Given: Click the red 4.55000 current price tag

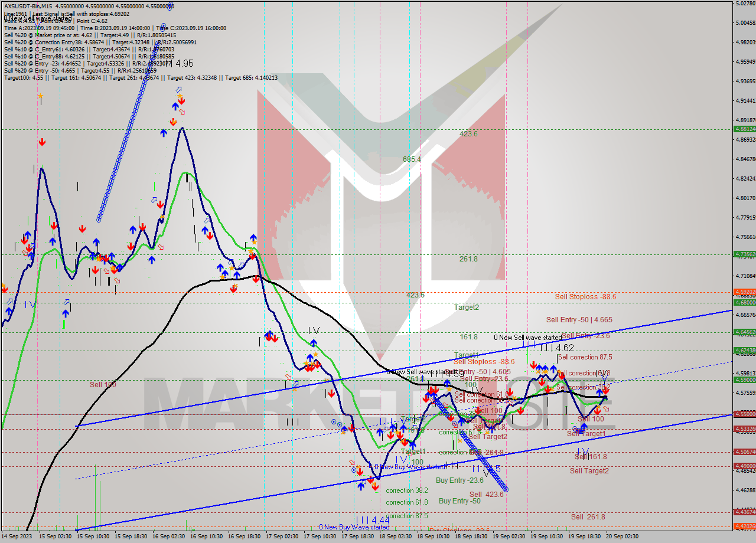Looking at the screenshot, I should [x=744, y=414].
